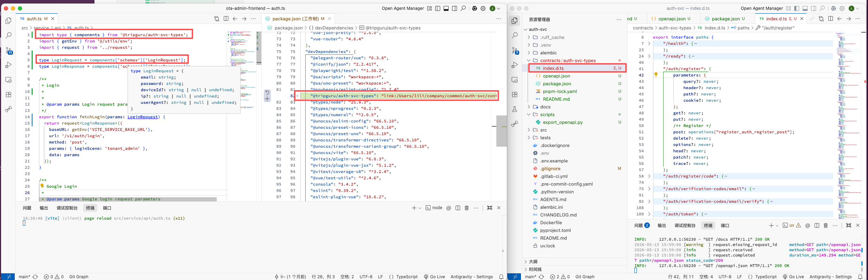This screenshot has width=868, height=280.
Task: Open notifications bell in left status bar
Action: 501,277
